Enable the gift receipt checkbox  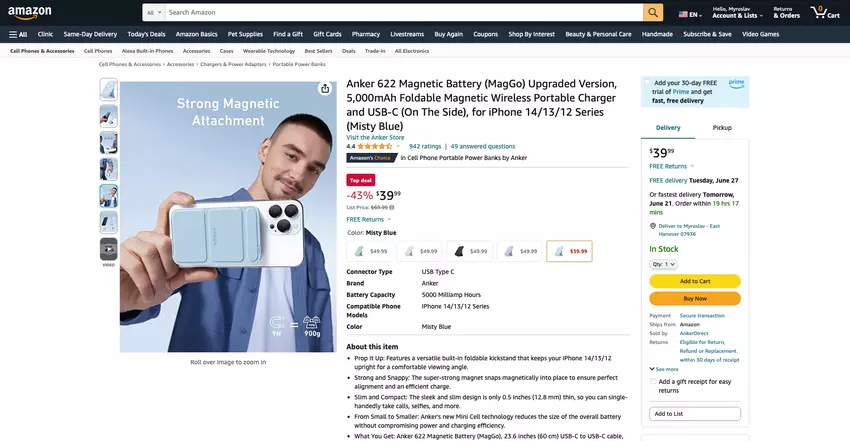[653, 381]
